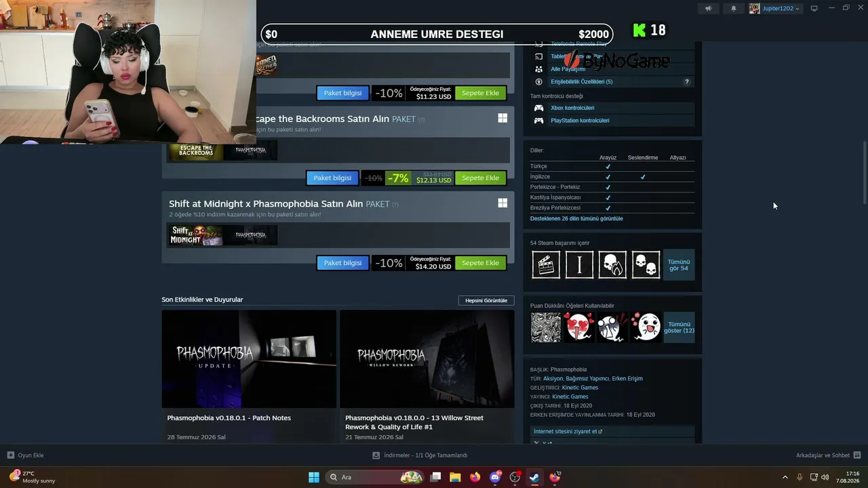Viewport: 868px width, 488px height.
Task: Add Shift at Midnight bundle to cart
Action: (x=480, y=263)
